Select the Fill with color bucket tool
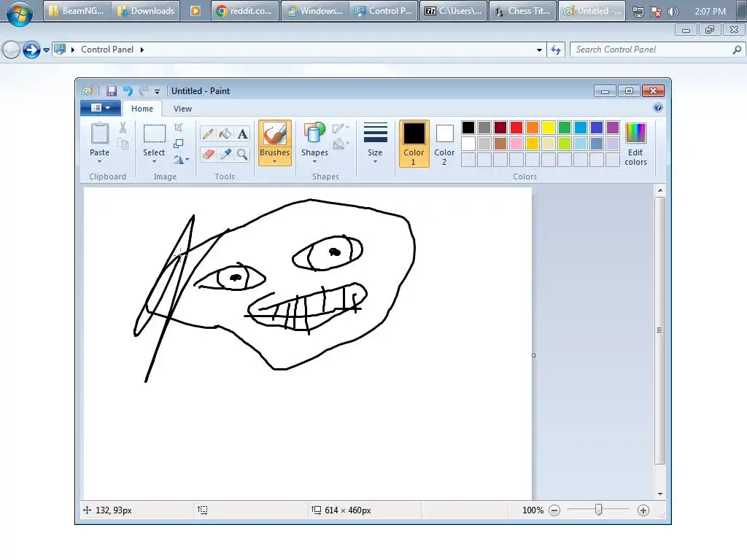 coord(225,134)
